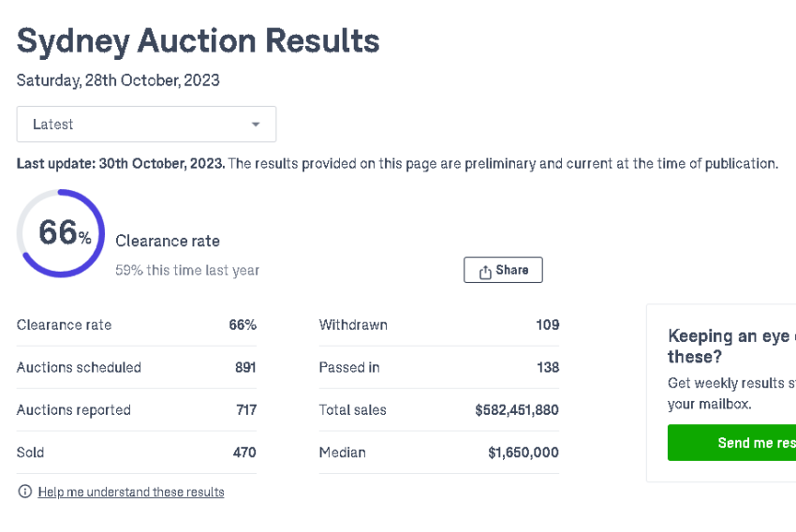Click the Sold row showing 470
796x532 pixels.
pyautogui.click(x=137, y=452)
